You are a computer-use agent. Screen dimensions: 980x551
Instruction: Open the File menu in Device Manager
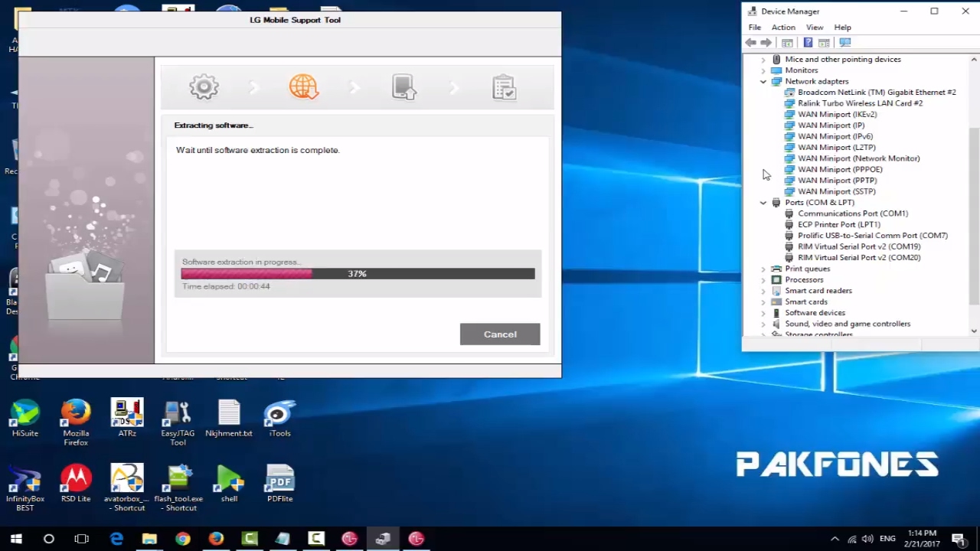[x=755, y=28]
